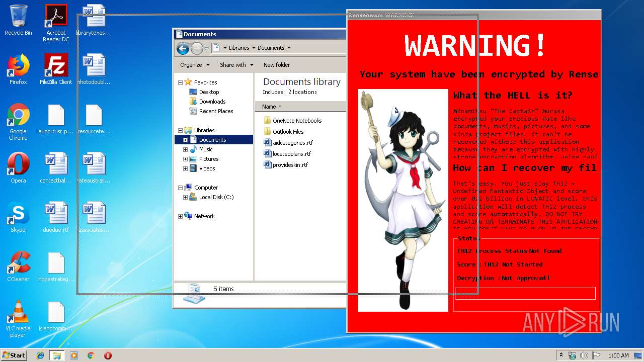Open the Start menu
644x362 pixels.
14,355
